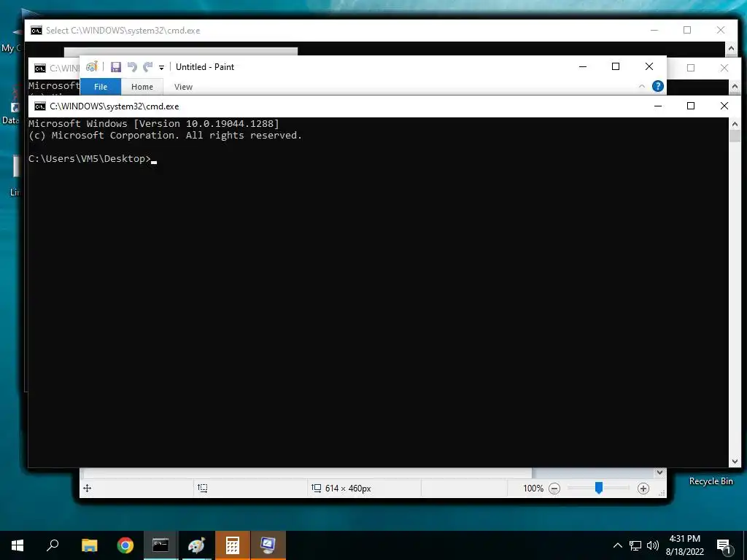Click the Paint taskbar icon
This screenshot has width=747, height=560.
click(x=196, y=545)
